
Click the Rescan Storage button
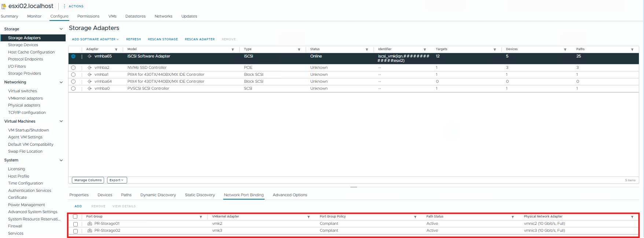coord(163,39)
